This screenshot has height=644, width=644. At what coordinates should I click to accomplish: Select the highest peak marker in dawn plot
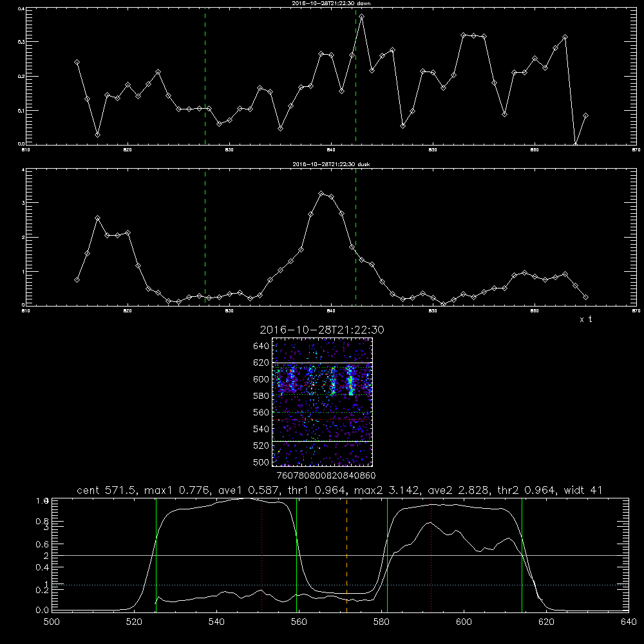pos(361,17)
